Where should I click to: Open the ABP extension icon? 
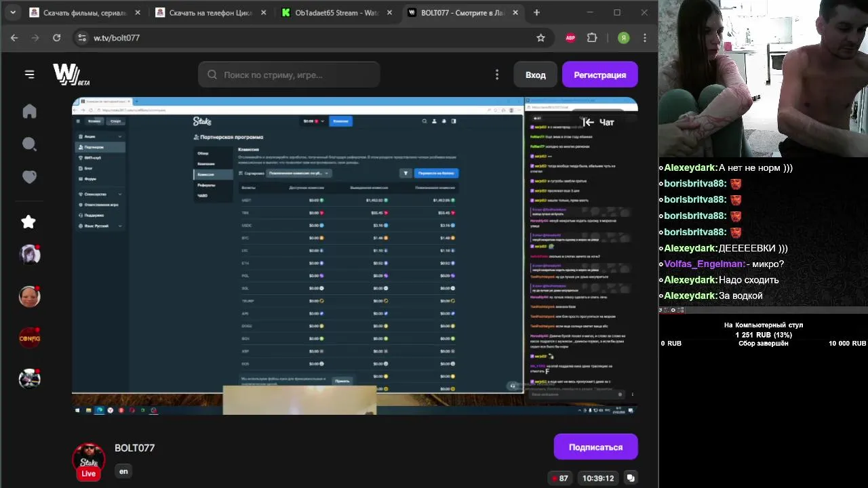(x=570, y=38)
